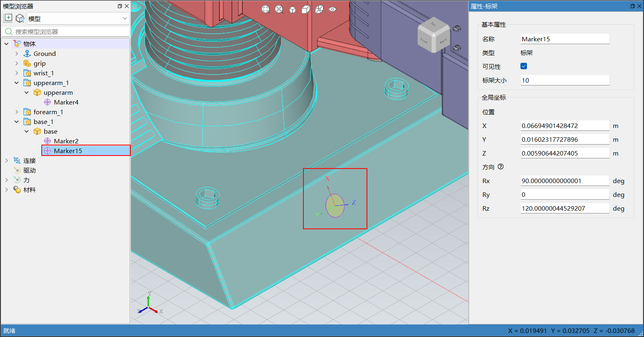Image resolution: width=644 pixels, height=337 pixels.
Task: Click the zoom-to-selection view icon
Action: [x=279, y=9]
